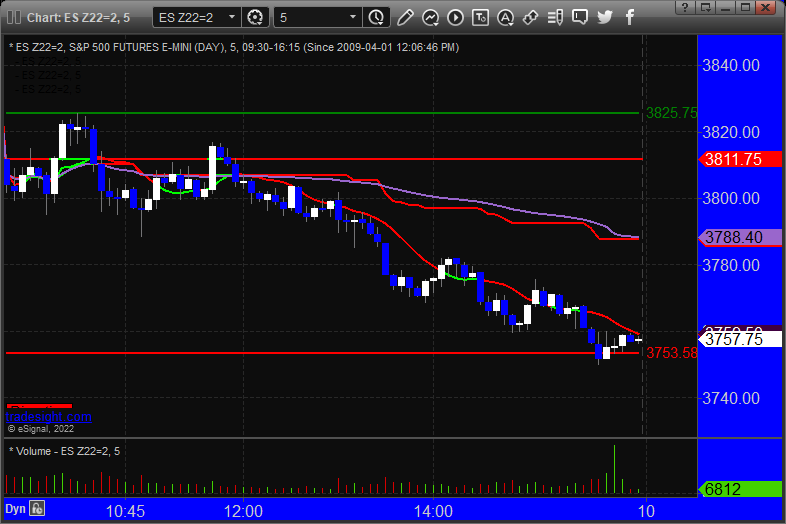
Task: Click the 3788.40 purple price marker
Action: click(x=740, y=237)
